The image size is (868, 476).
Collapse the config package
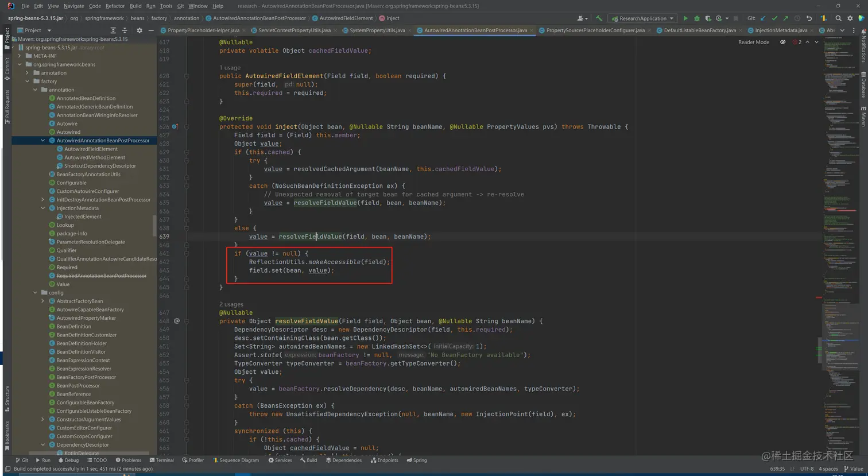pyautogui.click(x=35, y=292)
